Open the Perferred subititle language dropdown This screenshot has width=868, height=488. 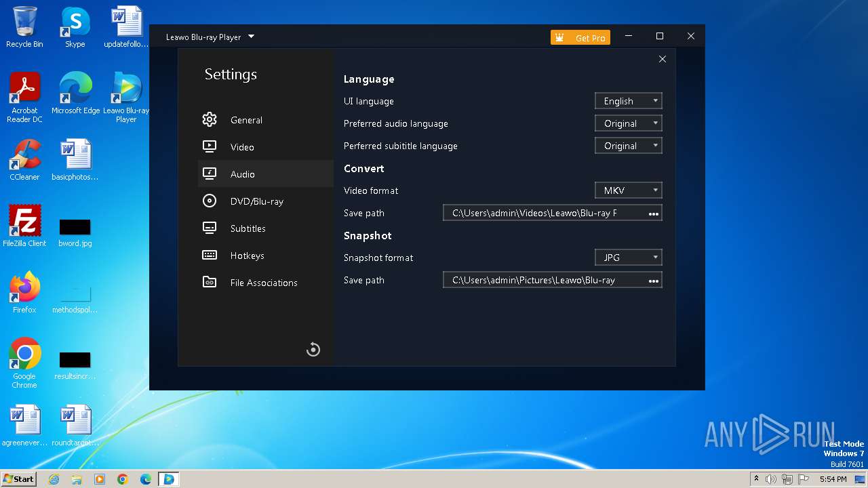coord(629,146)
